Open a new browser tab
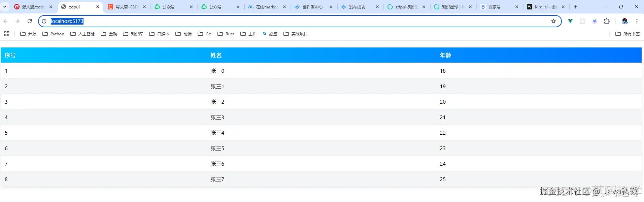Screen dimensions: 644x202 pyautogui.click(x=575, y=7)
